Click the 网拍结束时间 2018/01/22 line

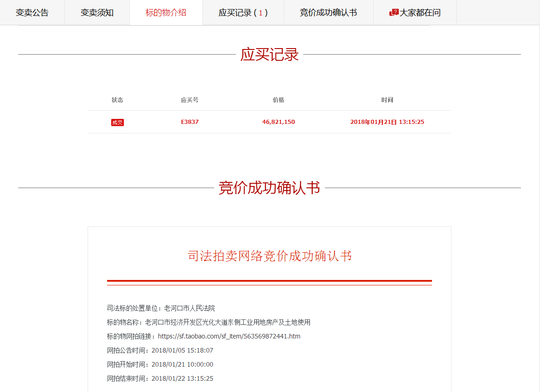coord(160,378)
